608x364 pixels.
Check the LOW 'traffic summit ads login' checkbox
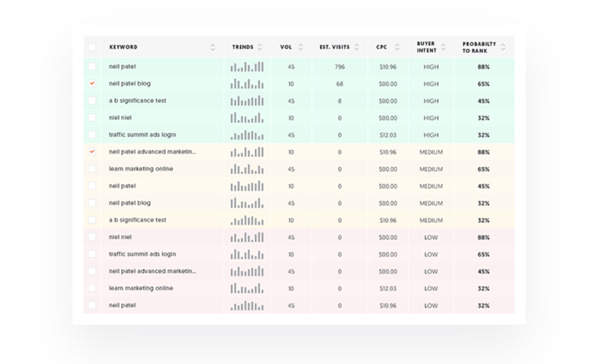click(92, 254)
